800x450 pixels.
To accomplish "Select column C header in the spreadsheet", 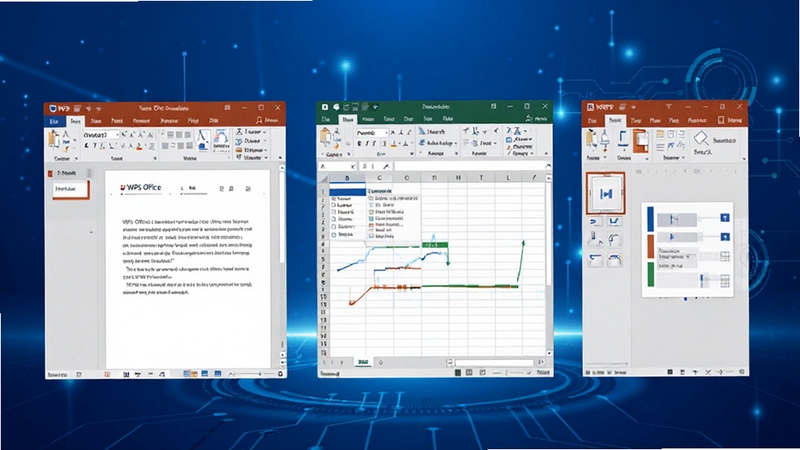I will click(379, 178).
